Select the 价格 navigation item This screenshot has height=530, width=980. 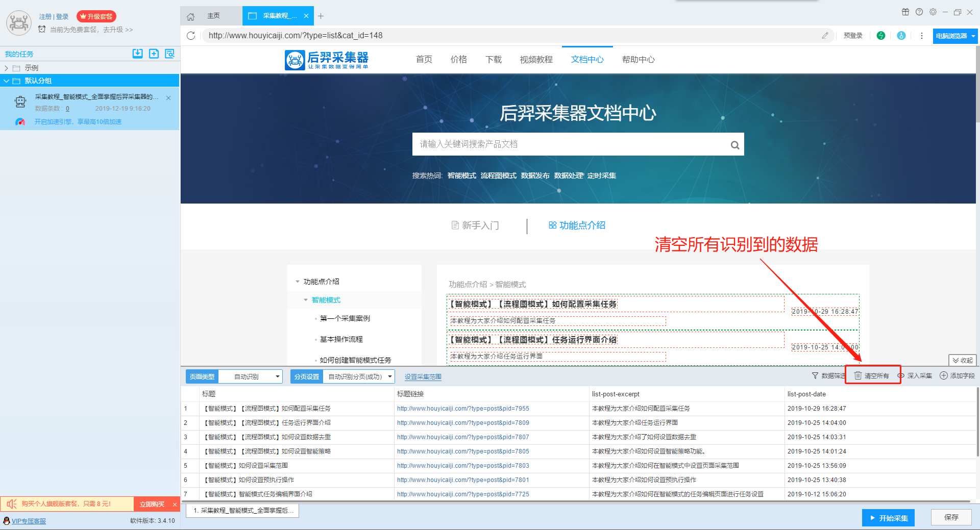(x=459, y=60)
